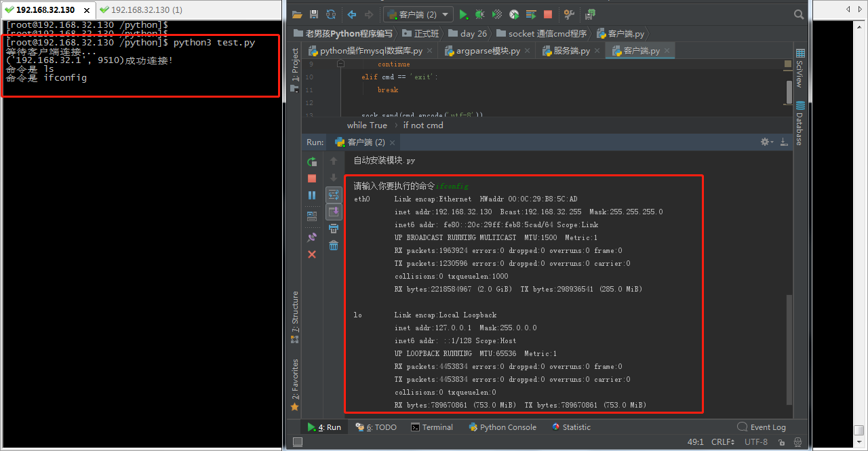This screenshot has height=451, width=868.
Task: Switch to second 192.168.32.130 (1) terminal tab
Action: point(141,9)
